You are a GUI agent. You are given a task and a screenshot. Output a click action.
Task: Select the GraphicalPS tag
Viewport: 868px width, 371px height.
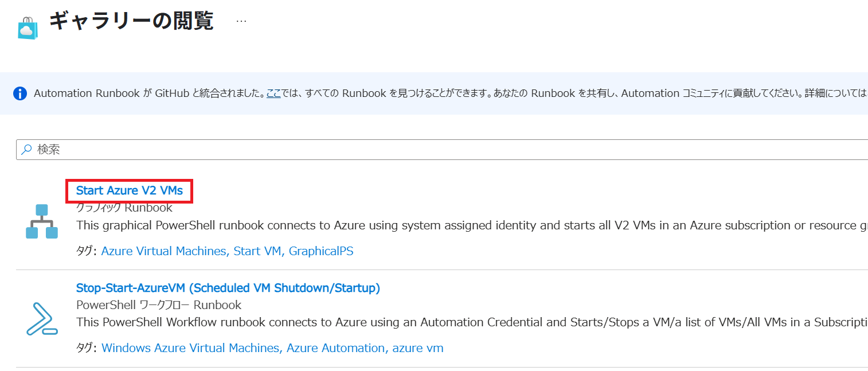[321, 251]
